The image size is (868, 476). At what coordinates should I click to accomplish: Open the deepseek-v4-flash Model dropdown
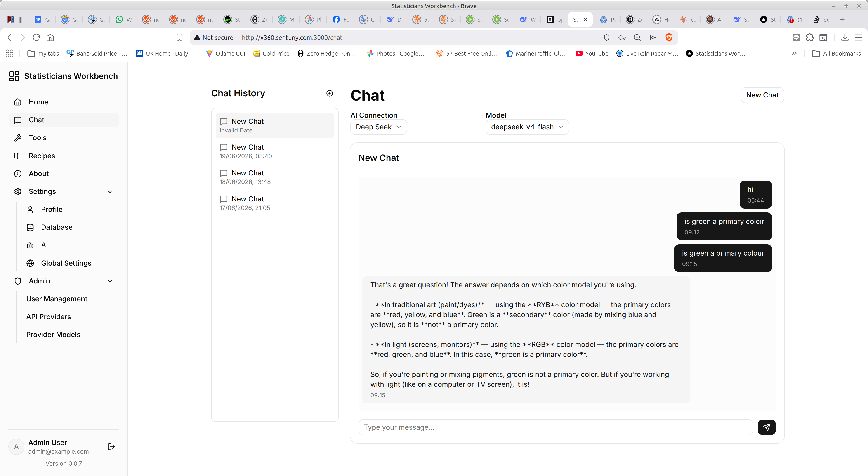tap(527, 127)
